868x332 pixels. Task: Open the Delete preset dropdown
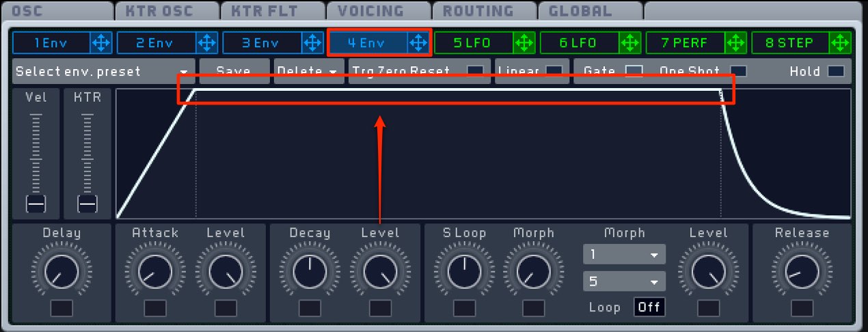click(308, 71)
